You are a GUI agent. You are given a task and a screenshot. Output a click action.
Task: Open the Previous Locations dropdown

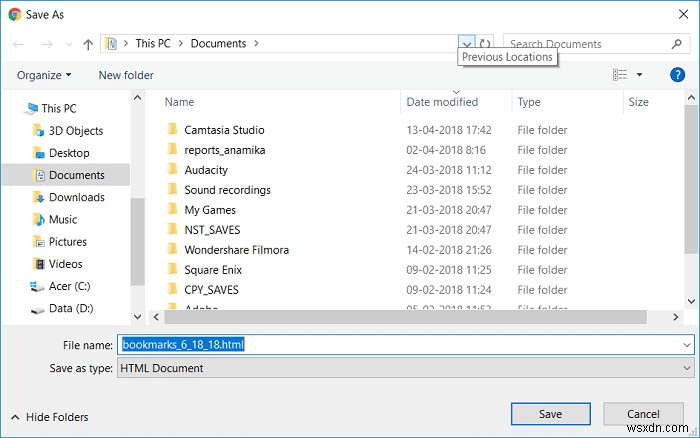pyautogui.click(x=467, y=43)
